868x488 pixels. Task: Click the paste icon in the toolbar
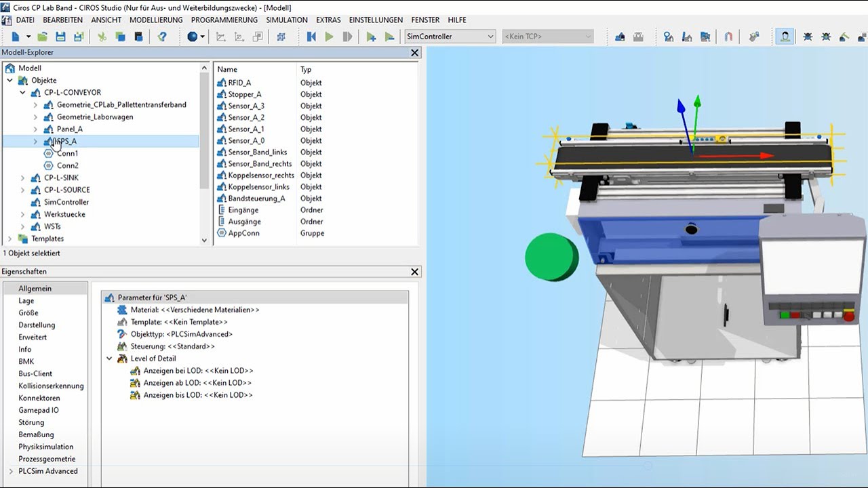[x=138, y=37]
